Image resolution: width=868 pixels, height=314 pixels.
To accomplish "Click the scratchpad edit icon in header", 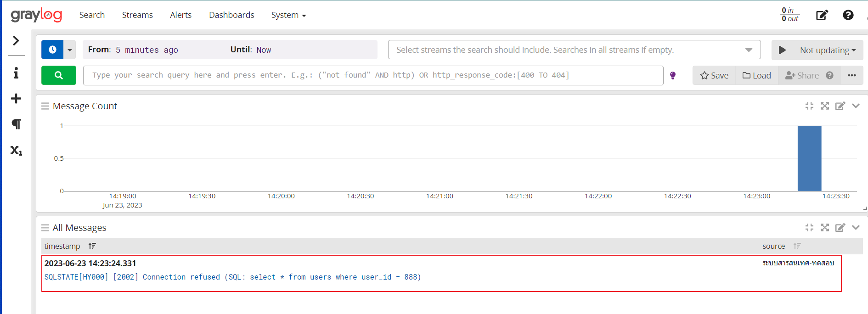I will pyautogui.click(x=822, y=15).
